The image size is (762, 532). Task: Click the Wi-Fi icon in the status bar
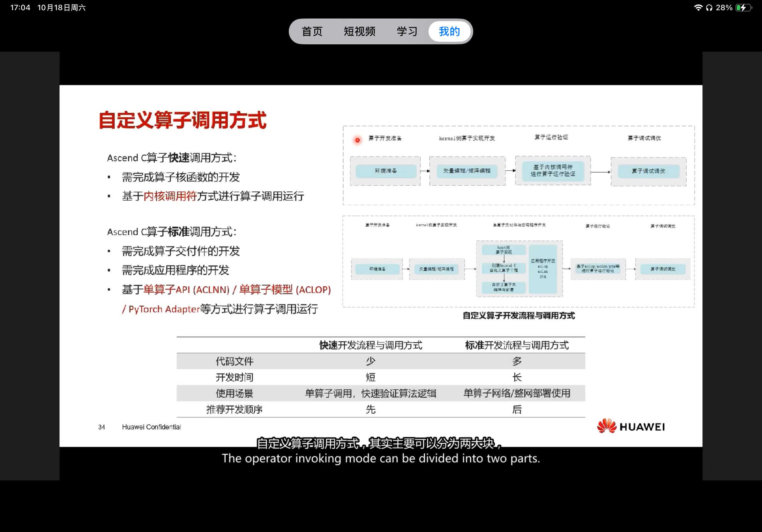(x=698, y=7)
